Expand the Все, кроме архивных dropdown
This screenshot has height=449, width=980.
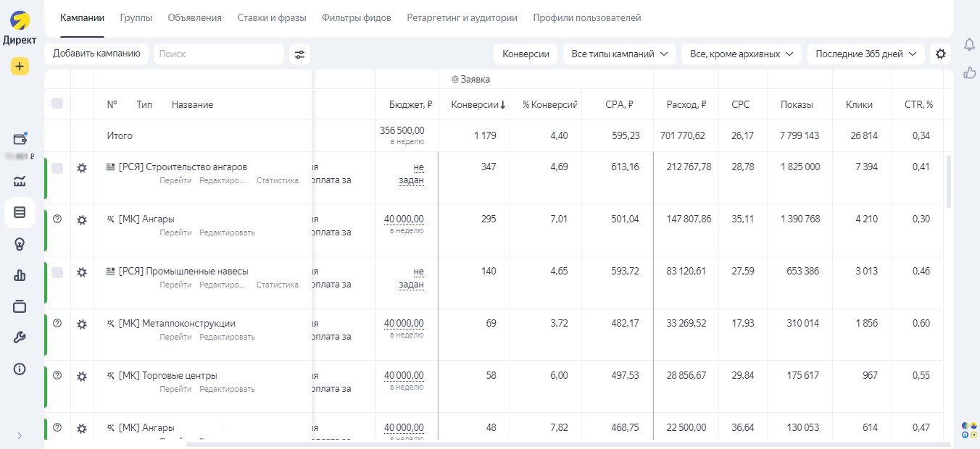pyautogui.click(x=741, y=54)
